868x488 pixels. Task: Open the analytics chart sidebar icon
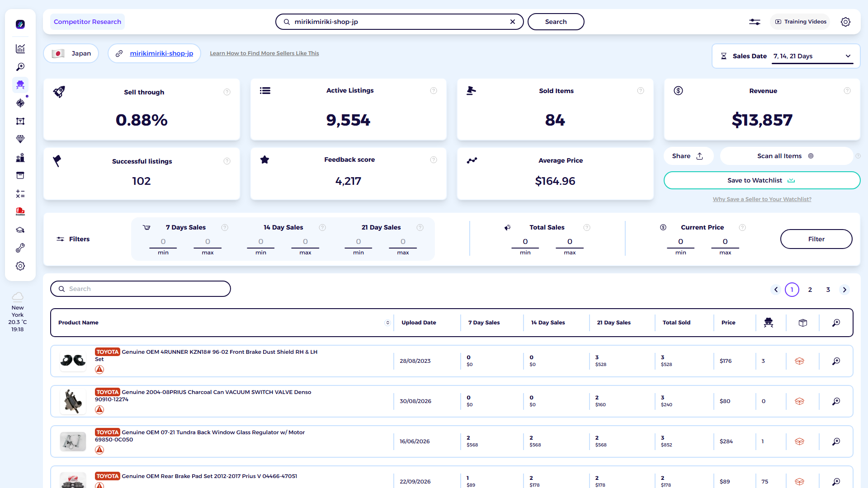[x=20, y=49]
